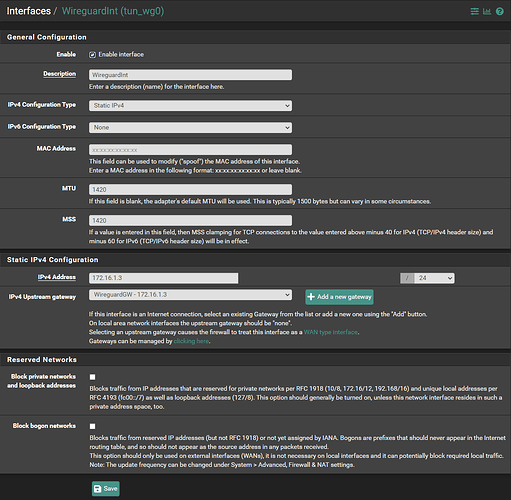The width and height of the screenshot is (511, 500).
Task: Focus the IPv4 Address field
Action: pos(163,278)
